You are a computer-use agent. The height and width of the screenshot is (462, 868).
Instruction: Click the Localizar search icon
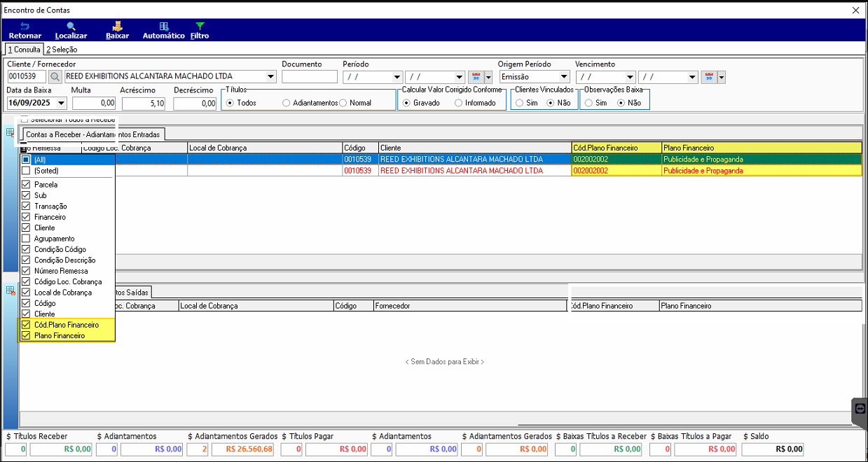(x=71, y=27)
